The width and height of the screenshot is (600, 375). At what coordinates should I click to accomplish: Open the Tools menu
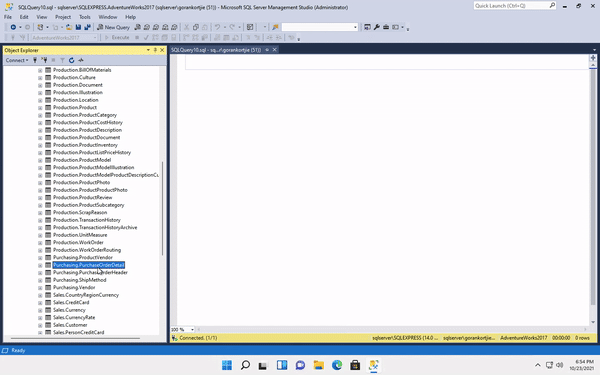(x=85, y=17)
